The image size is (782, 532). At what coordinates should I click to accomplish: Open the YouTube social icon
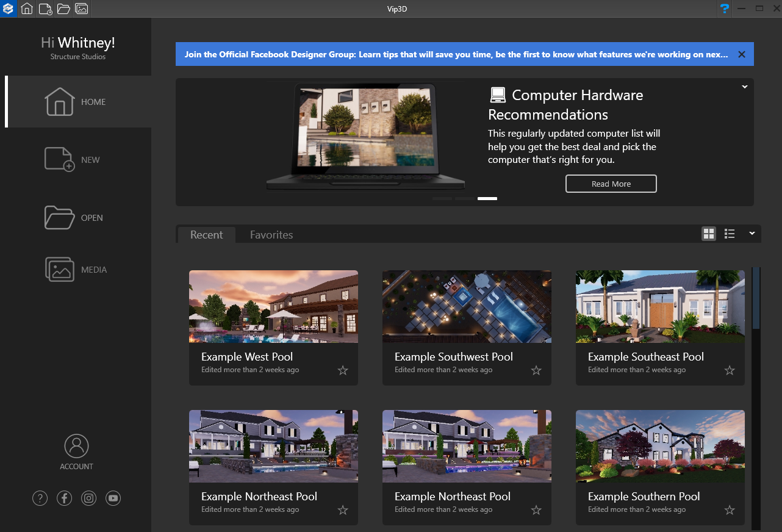pyautogui.click(x=113, y=498)
